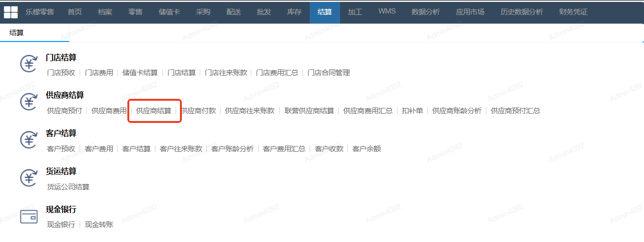This screenshot has height=242, width=644.
Task: Open the 供应商往来账款 link
Action: pos(250,111)
